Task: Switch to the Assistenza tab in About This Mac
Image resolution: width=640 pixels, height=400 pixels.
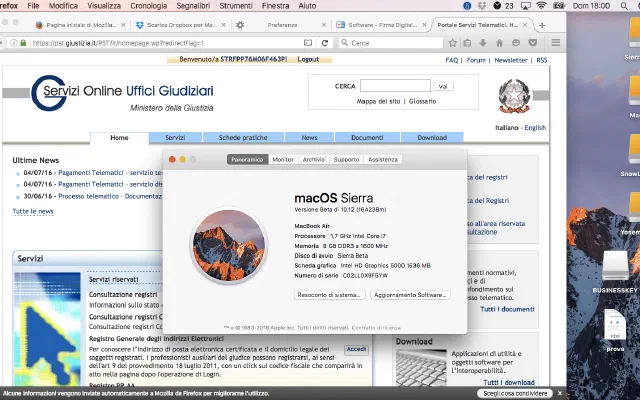Action: 383,160
